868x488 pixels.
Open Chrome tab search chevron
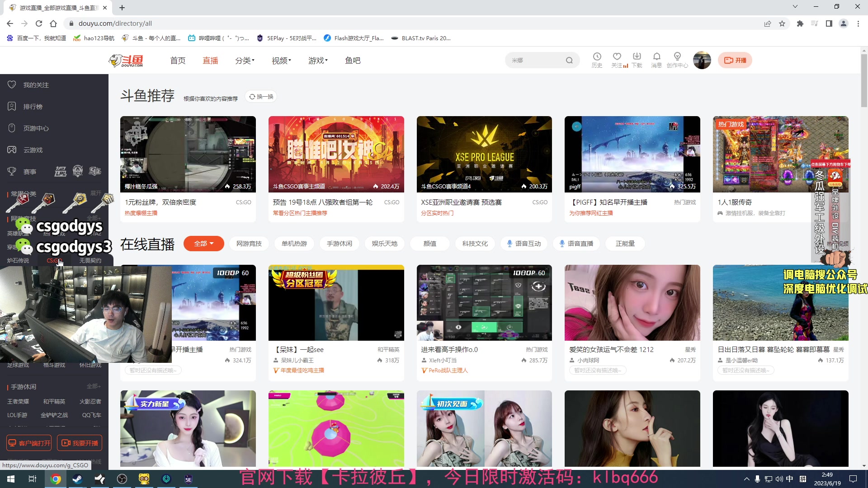[795, 7]
